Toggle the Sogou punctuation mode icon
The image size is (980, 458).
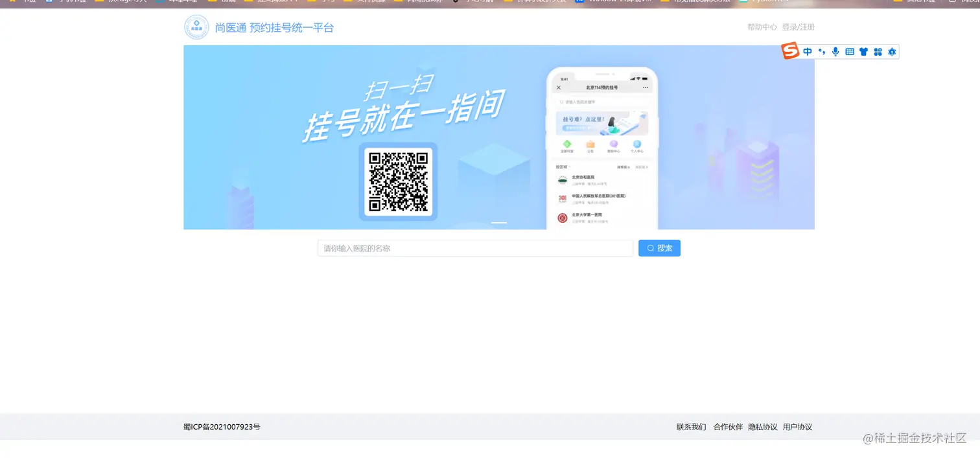tap(822, 52)
